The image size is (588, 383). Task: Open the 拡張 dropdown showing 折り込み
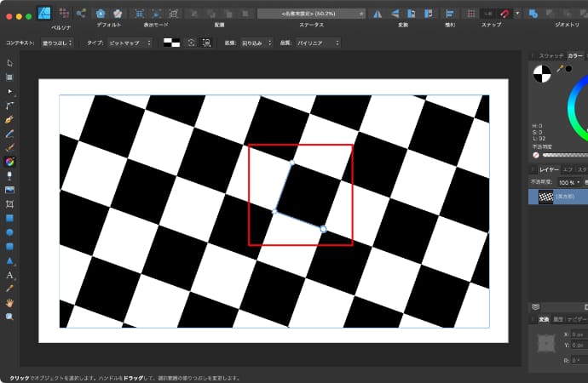[256, 42]
